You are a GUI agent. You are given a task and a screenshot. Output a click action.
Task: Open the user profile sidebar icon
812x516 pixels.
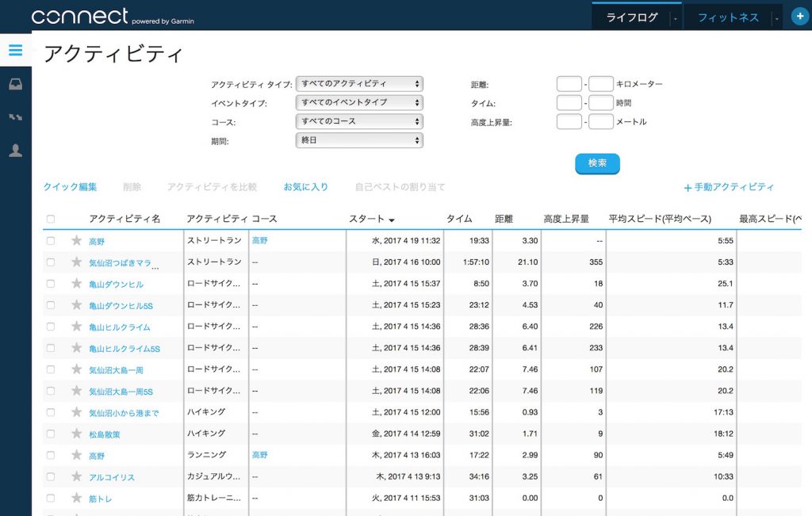[x=16, y=151]
